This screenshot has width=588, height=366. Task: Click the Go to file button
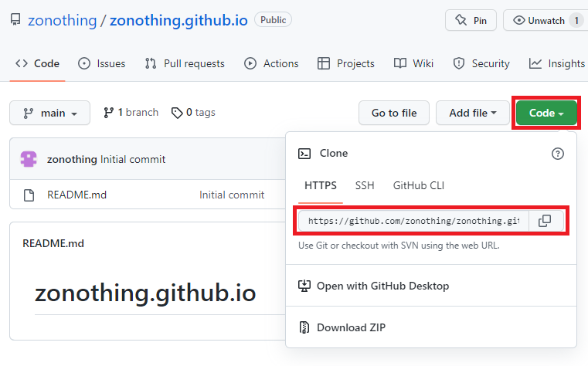(394, 113)
